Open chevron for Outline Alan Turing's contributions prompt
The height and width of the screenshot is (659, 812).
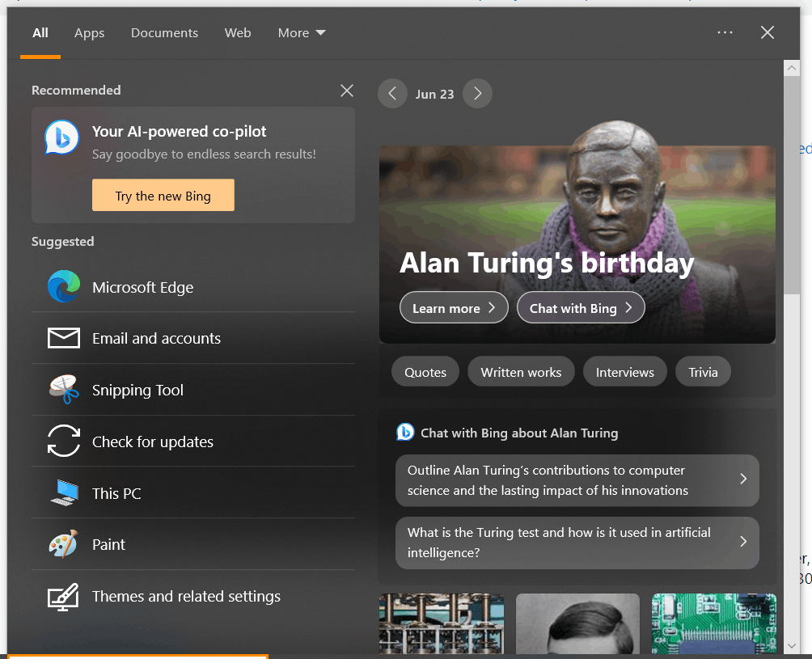click(743, 479)
